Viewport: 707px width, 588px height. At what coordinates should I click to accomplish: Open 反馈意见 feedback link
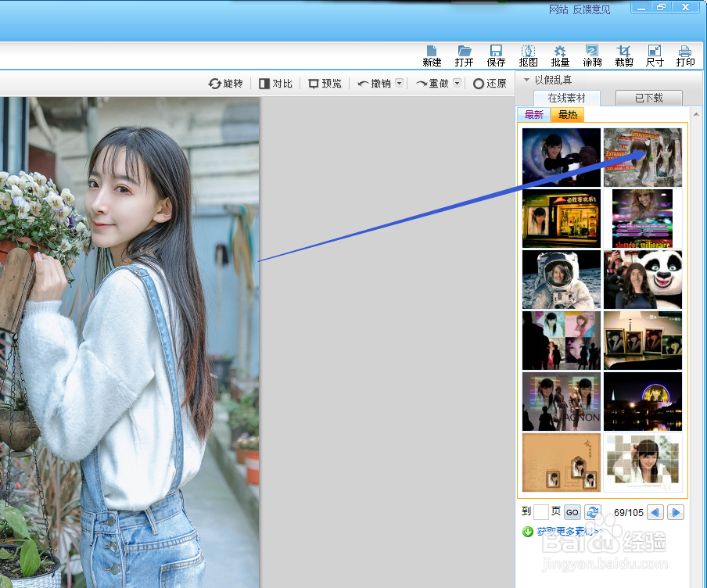[591, 9]
